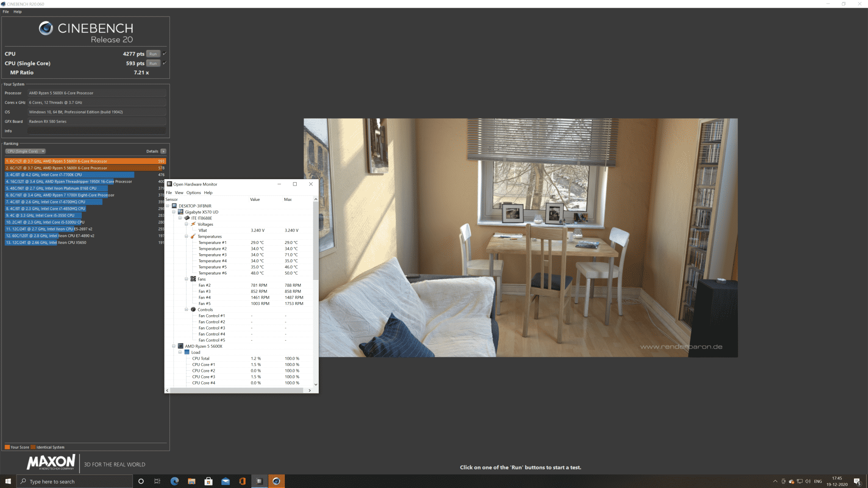The image size is (868, 488).
Task: Click the Fans icon in sensor tree
Action: coord(193,279)
